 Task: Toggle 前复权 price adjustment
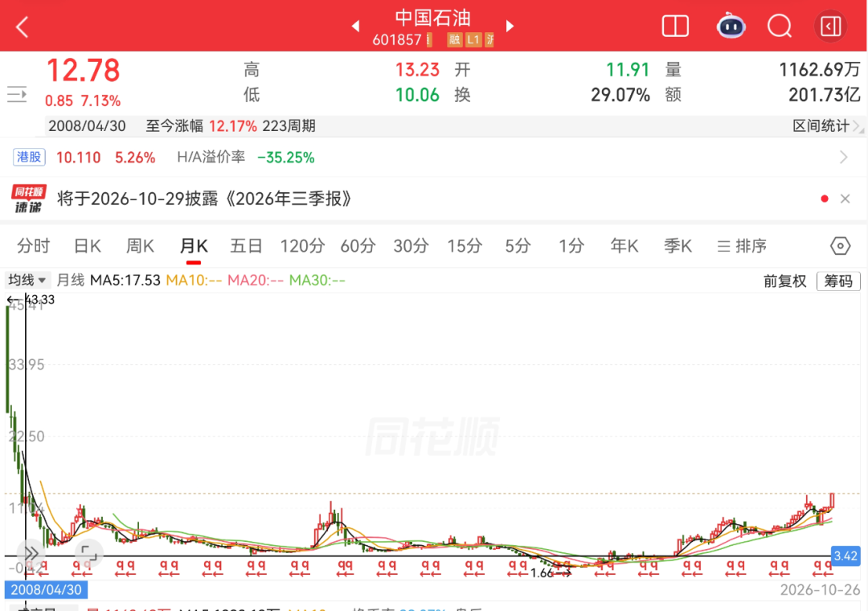785,281
